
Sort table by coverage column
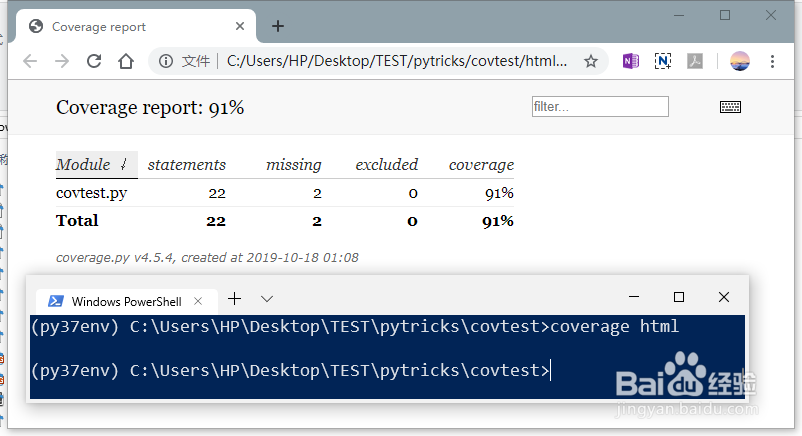pos(481,165)
